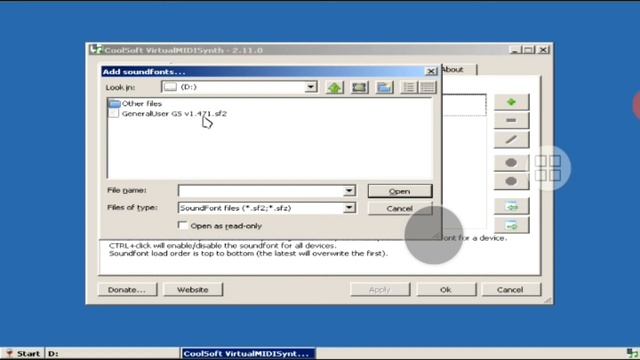
Task: Select CoolSoft VirtualMIDISynth taskbar item
Action: tap(248, 353)
